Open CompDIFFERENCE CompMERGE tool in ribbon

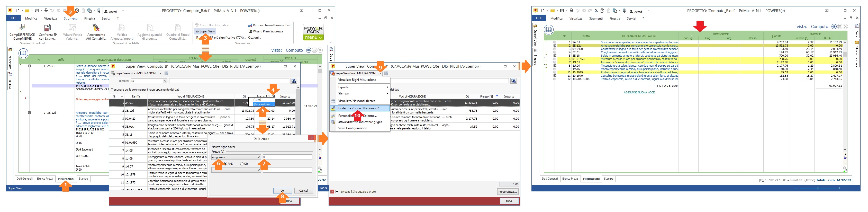click(x=22, y=32)
